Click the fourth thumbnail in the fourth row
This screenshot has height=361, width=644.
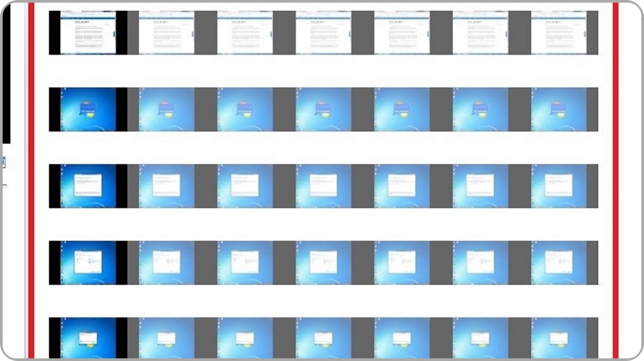(x=323, y=263)
